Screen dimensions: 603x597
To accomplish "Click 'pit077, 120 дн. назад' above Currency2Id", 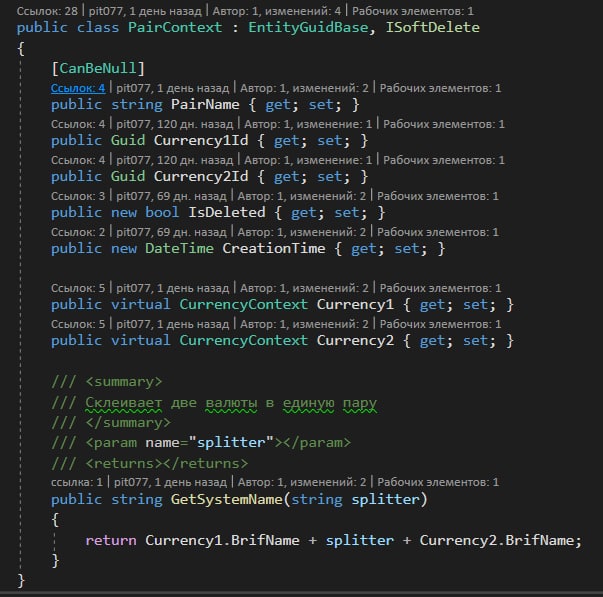I will [x=175, y=160].
